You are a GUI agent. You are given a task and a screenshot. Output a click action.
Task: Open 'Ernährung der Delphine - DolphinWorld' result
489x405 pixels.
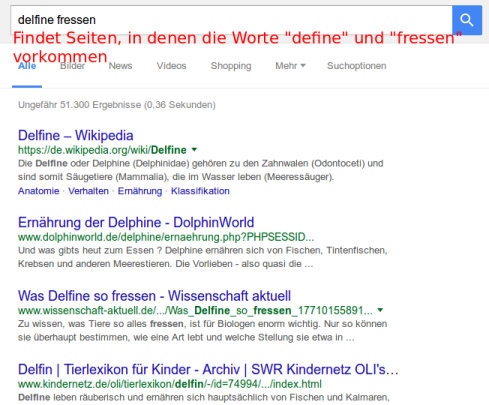pyautogui.click(x=136, y=222)
